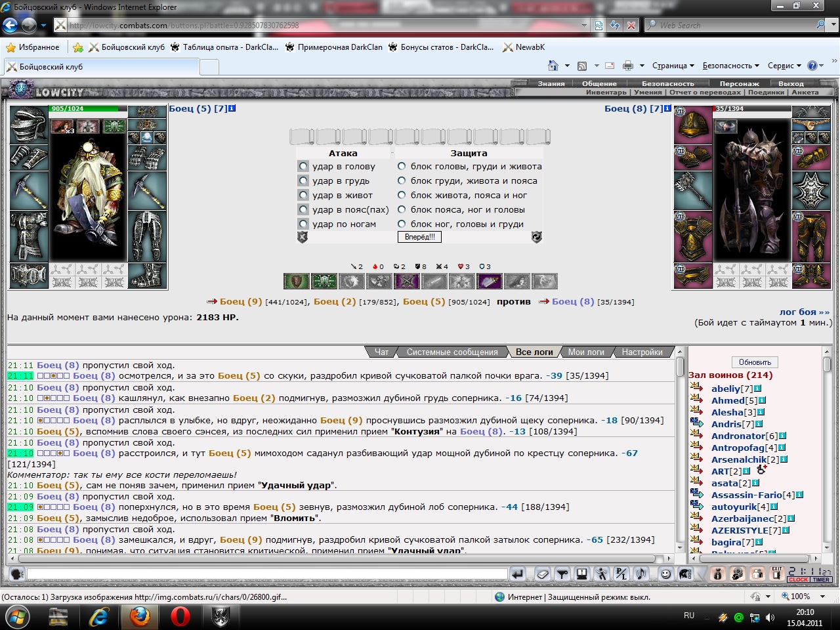Image resolution: width=840 pixels, height=630 pixels.
Task: Click the Обновить button
Action: [x=755, y=362]
